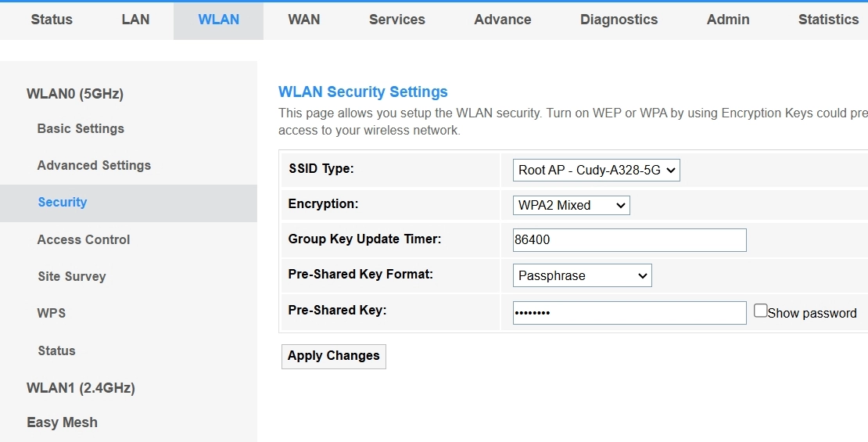
Task: Open Basic Settings in sidebar
Action: [x=81, y=128]
